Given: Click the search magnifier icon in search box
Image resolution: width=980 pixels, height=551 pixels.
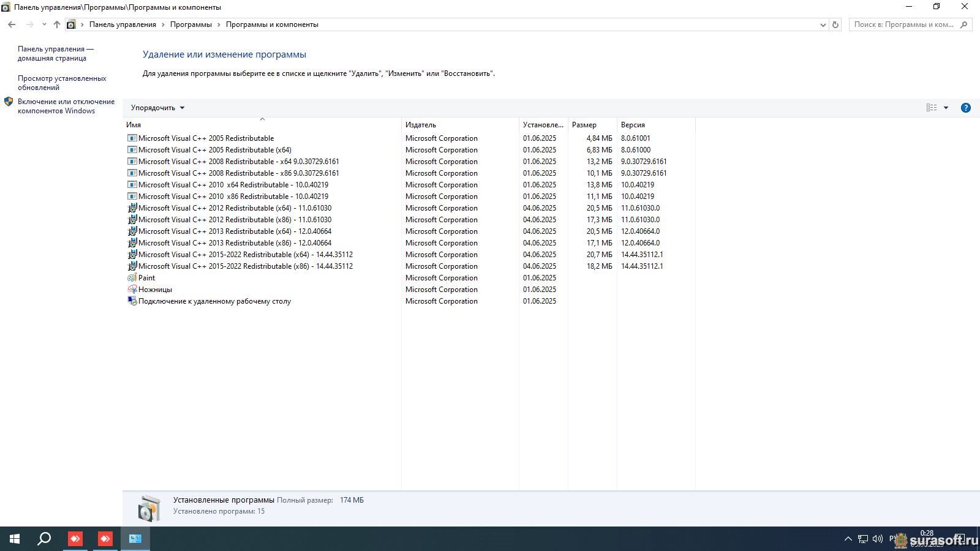Looking at the screenshot, I should click(964, 24).
